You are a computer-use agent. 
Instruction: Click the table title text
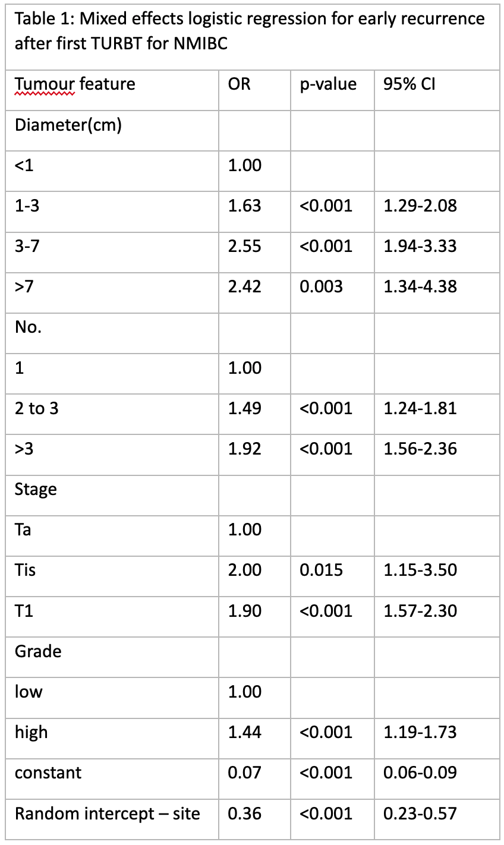250,31
